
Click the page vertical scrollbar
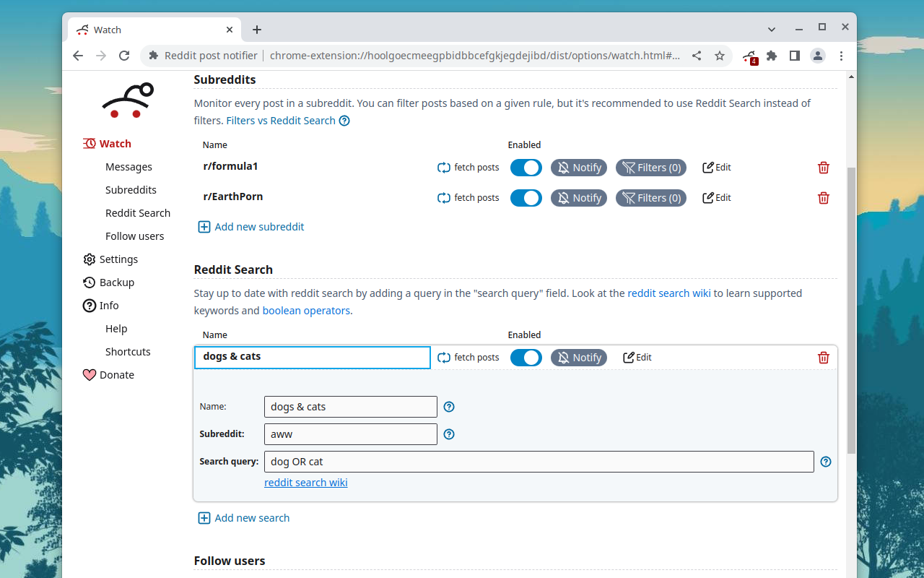(x=851, y=311)
